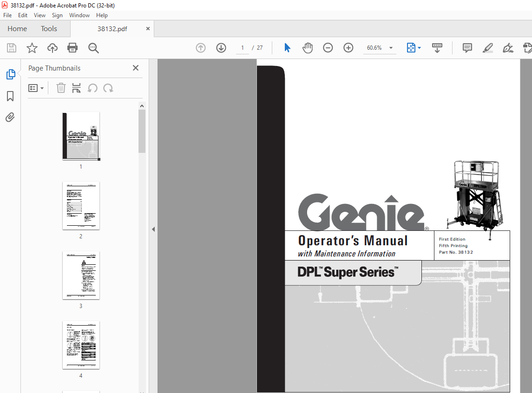The width and height of the screenshot is (532, 393).
Task: Open the Bookmarks panel in sidebar
Action: click(10, 96)
